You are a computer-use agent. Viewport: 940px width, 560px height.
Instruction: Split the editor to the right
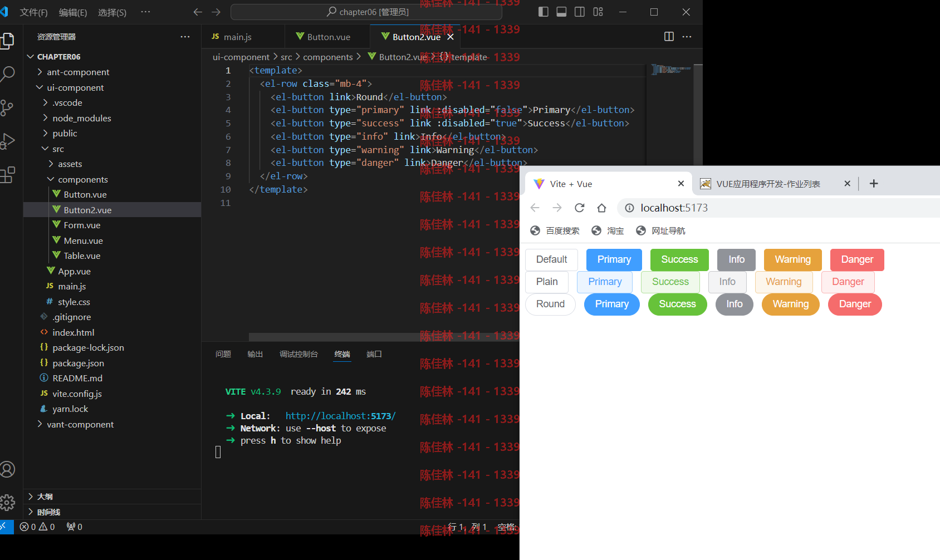click(x=669, y=36)
